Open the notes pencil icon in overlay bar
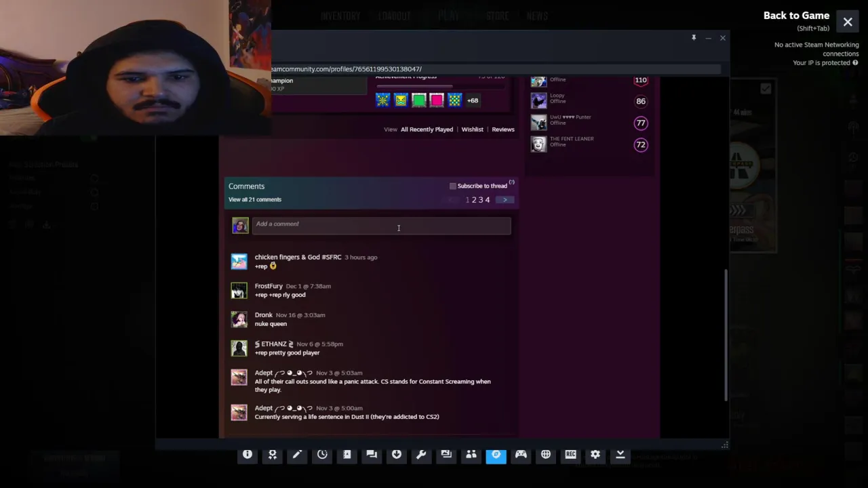Viewport: 868px width, 488px height. (297, 455)
